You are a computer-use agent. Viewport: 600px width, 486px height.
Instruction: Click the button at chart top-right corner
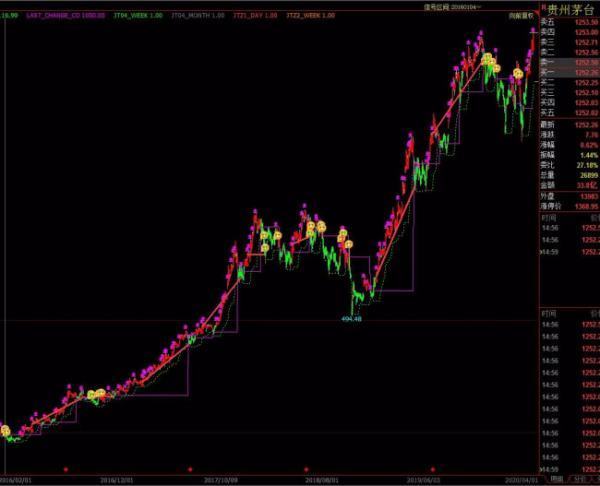click(516, 17)
